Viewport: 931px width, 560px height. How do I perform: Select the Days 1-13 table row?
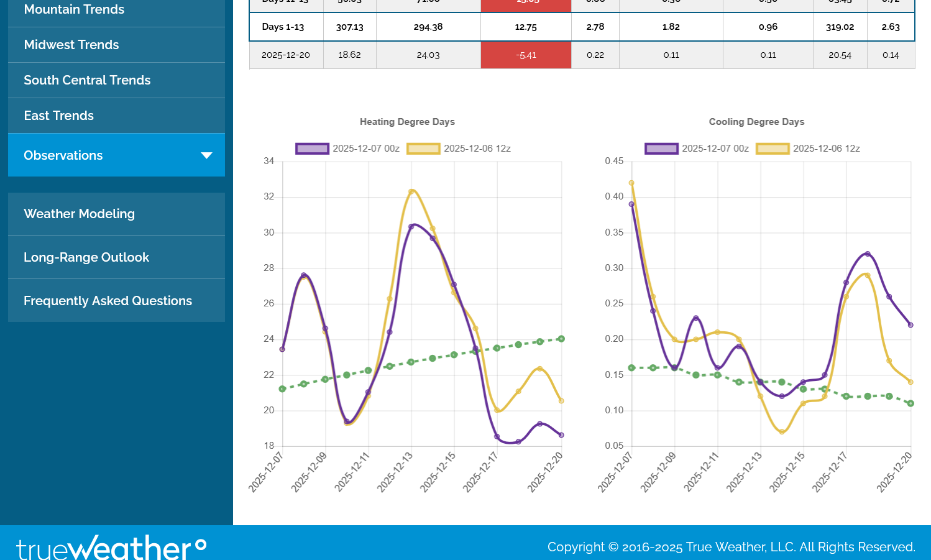283,27
